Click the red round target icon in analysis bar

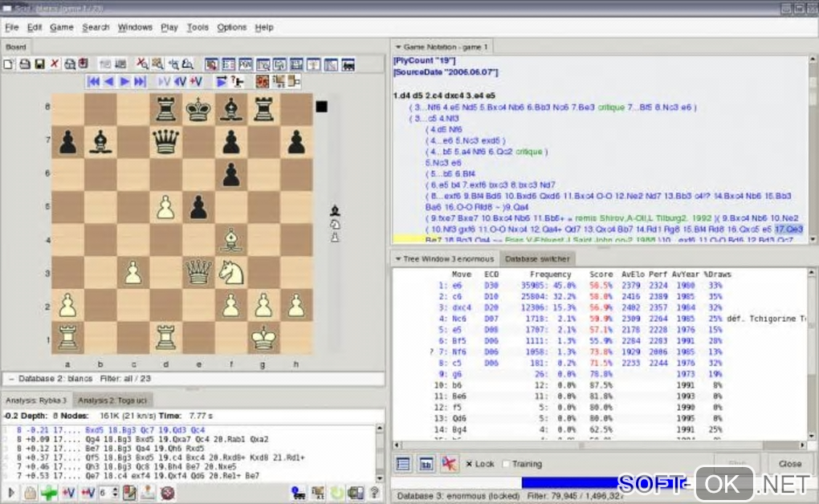point(168,493)
